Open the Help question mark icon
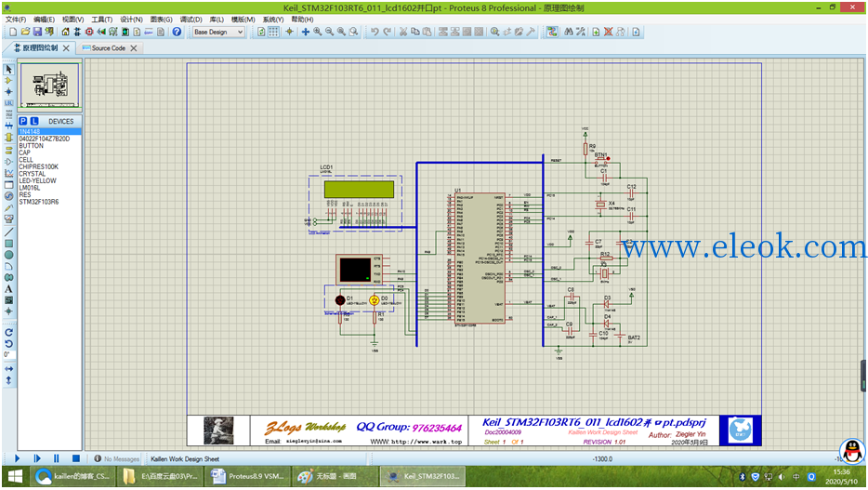Image resolution: width=868 pixels, height=490 pixels. 177,32
